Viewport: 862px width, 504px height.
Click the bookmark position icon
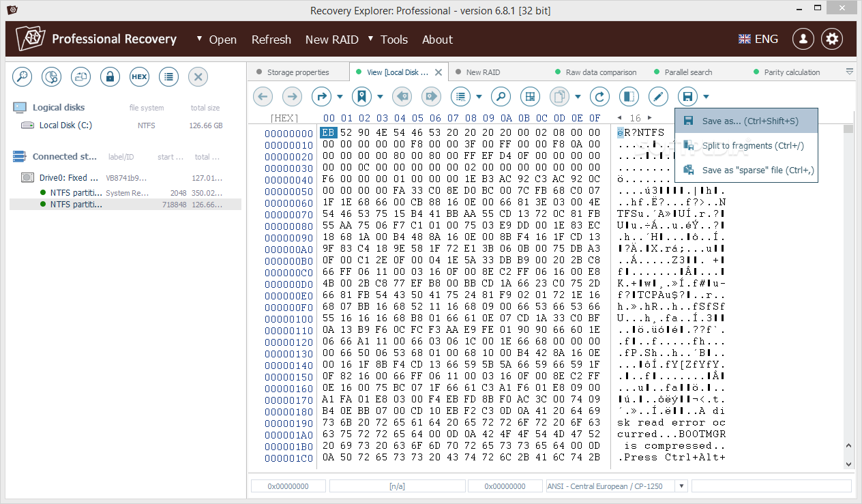tap(361, 97)
